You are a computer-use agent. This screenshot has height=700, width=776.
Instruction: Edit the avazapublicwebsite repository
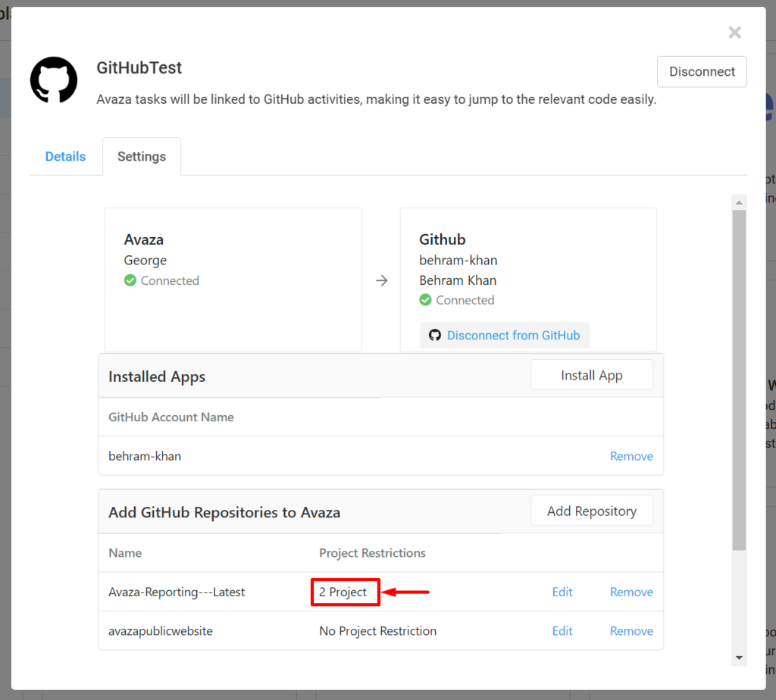562,631
